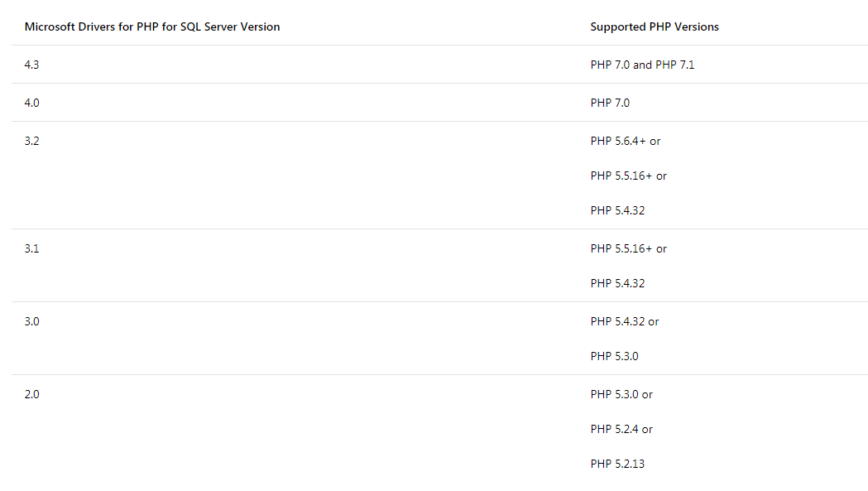
Task: Click the driver version 3.1 cell
Action: tap(32, 248)
